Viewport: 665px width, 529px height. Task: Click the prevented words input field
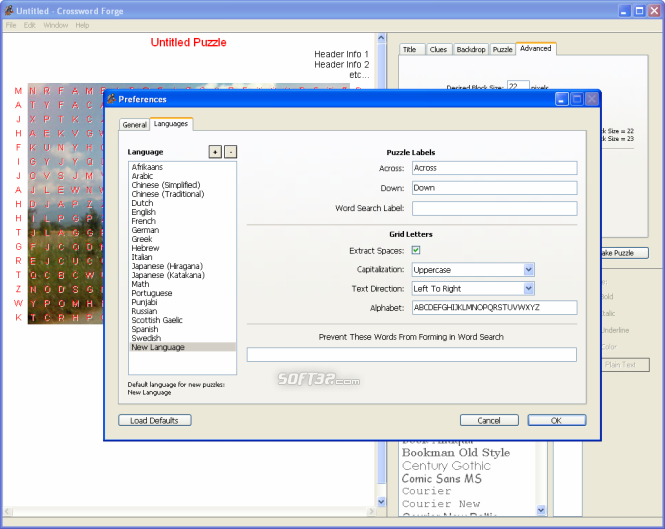pyautogui.click(x=412, y=355)
